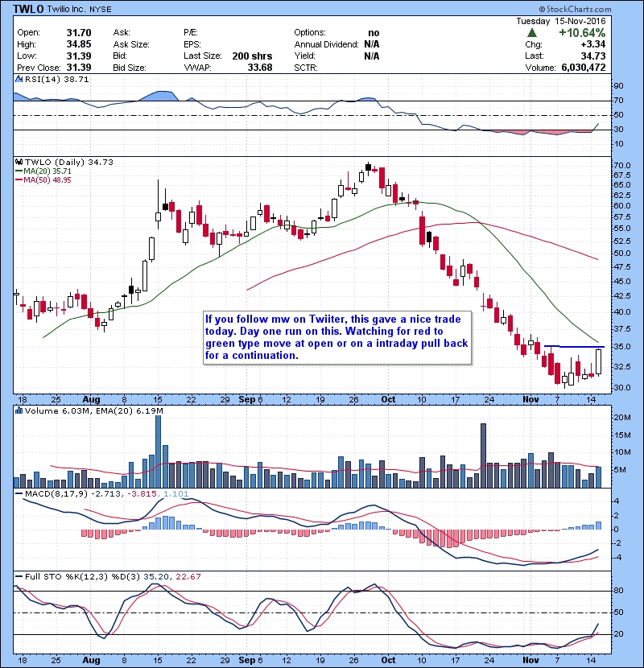Image resolution: width=644 pixels, height=668 pixels.
Task: Click the 'Sep 6' label on the price axis
Action: pyautogui.click(x=250, y=400)
